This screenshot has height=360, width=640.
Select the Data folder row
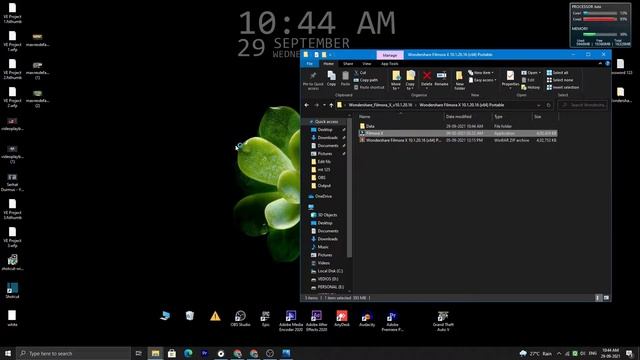coord(458,126)
